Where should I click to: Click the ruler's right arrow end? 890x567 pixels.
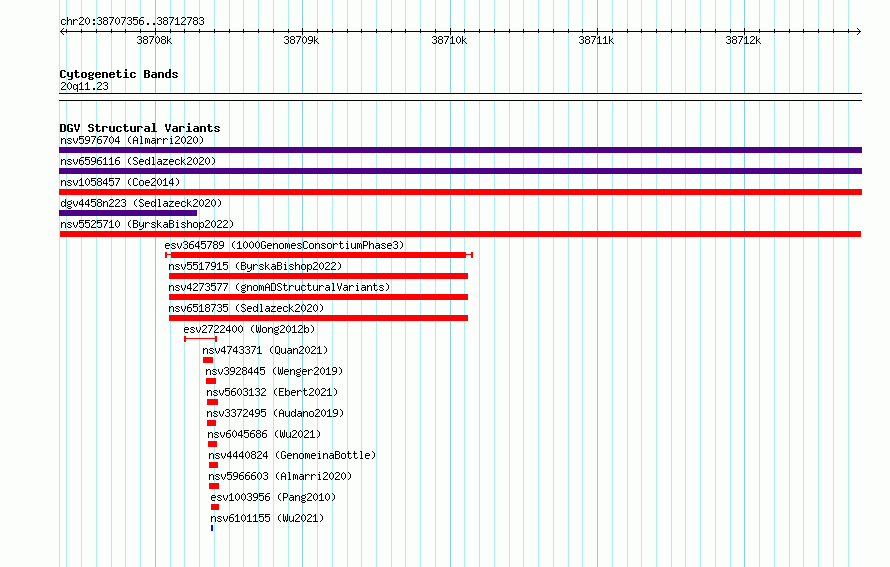click(x=859, y=31)
